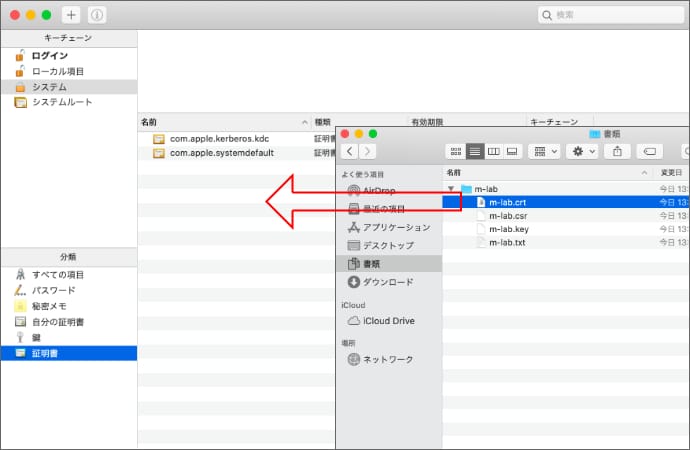Open iCloud Drive in Finder sidebar
The width and height of the screenshot is (690, 450).
388,320
